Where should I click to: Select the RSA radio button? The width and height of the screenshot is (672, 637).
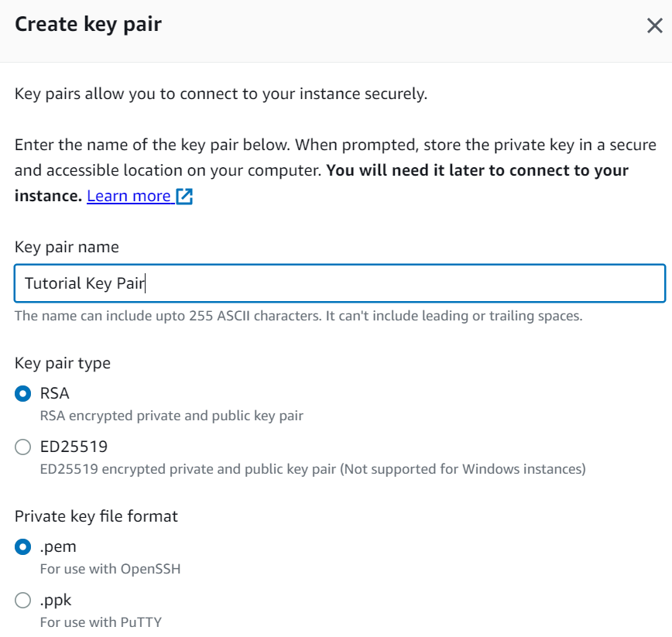pos(23,393)
